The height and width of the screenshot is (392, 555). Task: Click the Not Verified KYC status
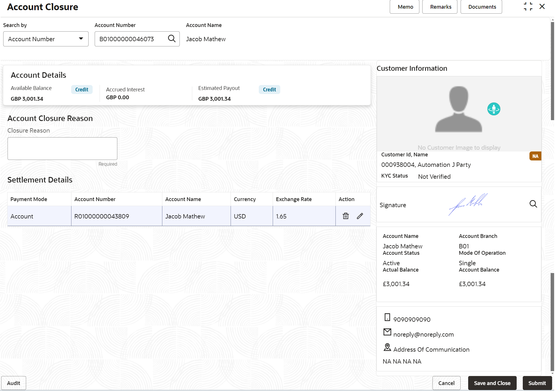tap(434, 176)
